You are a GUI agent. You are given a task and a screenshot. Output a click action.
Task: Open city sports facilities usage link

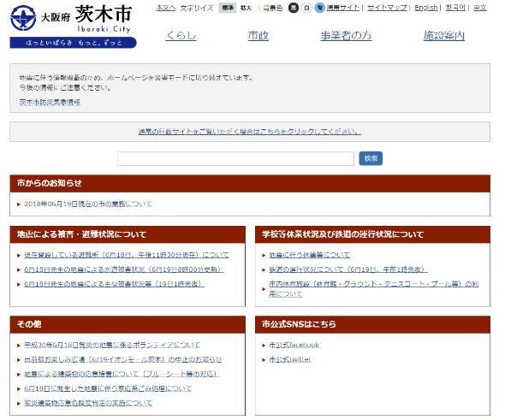click(374, 289)
